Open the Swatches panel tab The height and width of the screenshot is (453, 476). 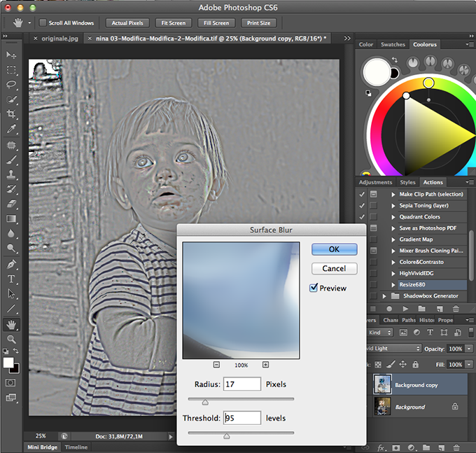[x=393, y=44]
